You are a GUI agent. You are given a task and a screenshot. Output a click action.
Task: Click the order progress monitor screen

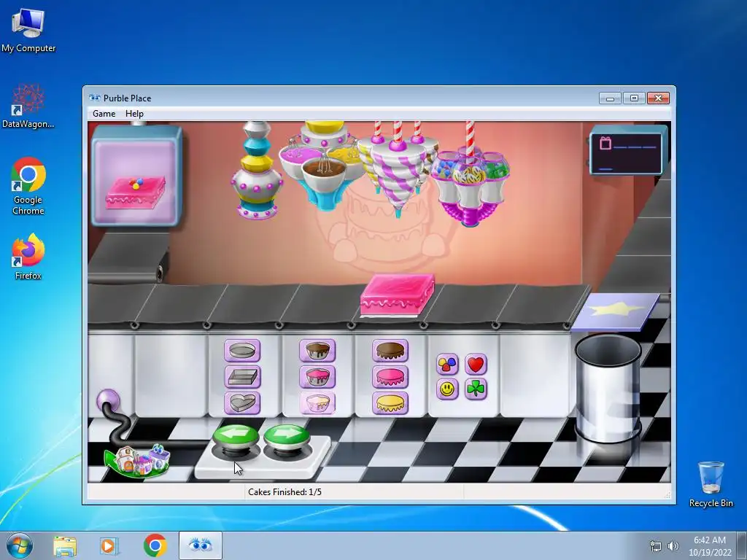[627, 152]
